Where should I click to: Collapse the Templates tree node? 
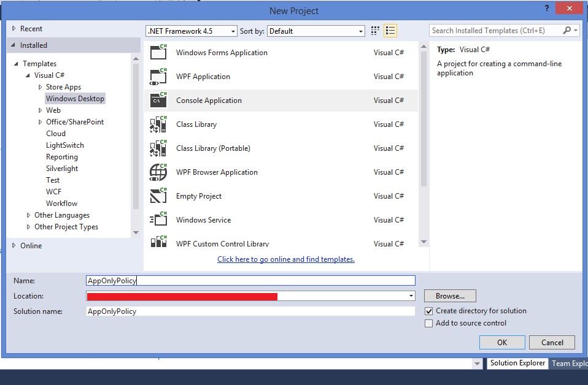click(x=16, y=64)
